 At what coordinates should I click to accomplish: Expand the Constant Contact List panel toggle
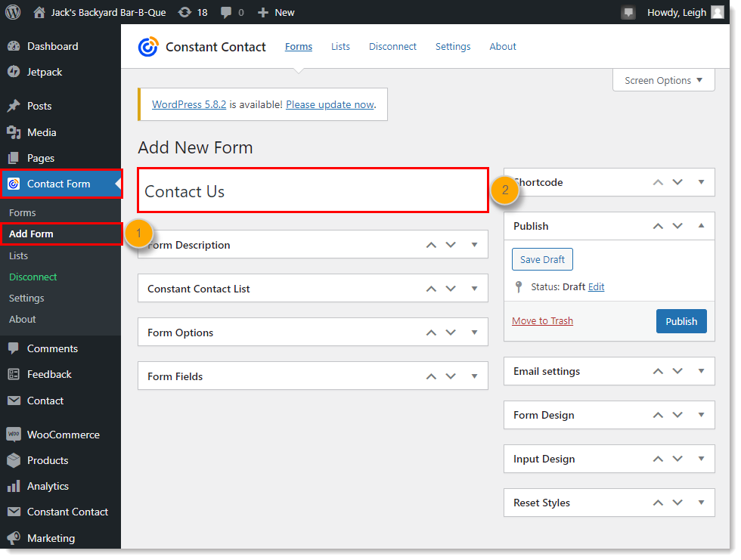475,289
